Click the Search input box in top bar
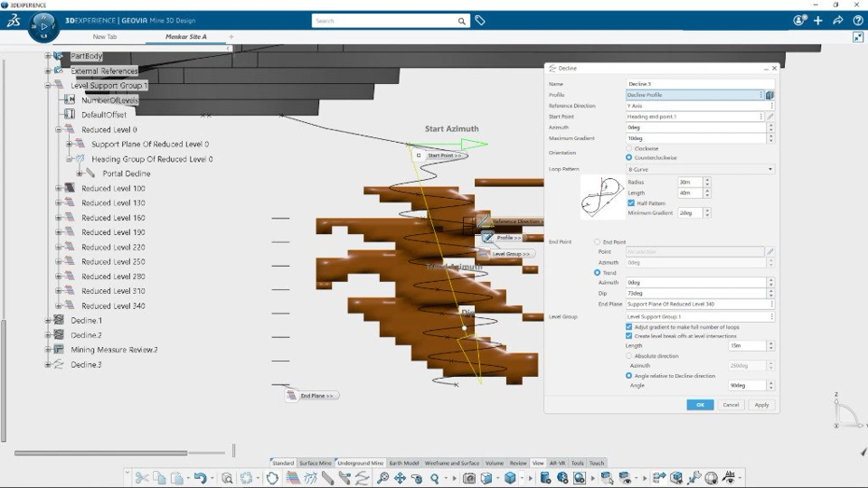The width and height of the screenshot is (868, 488). (x=385, y=21)
